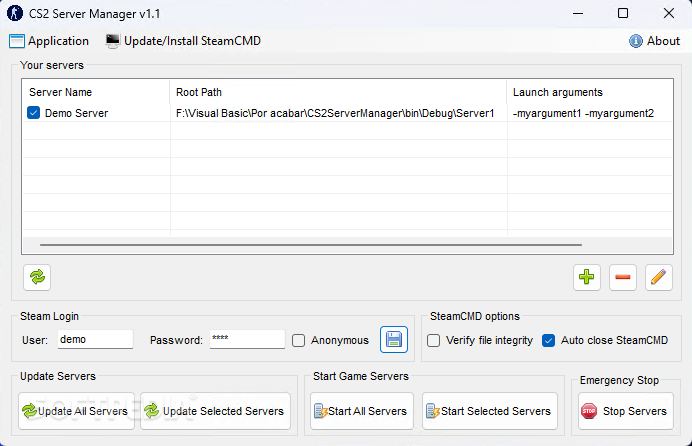Click the Server1 root path cell

click(x=335, y=113)
